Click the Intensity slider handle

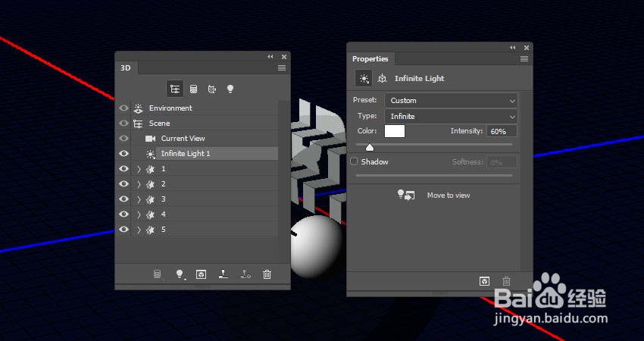coord(370,148)
